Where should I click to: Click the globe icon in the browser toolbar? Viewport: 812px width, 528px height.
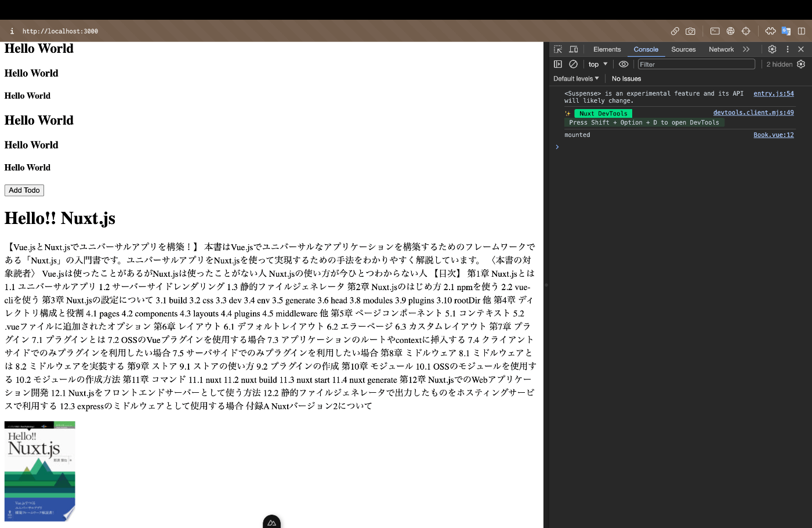point(730,31)
